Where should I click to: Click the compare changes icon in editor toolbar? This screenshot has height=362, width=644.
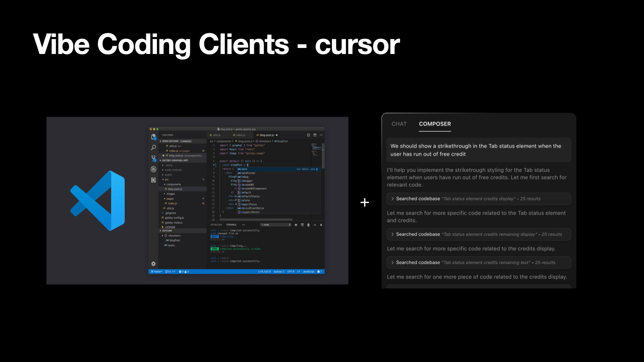(308, 135)
